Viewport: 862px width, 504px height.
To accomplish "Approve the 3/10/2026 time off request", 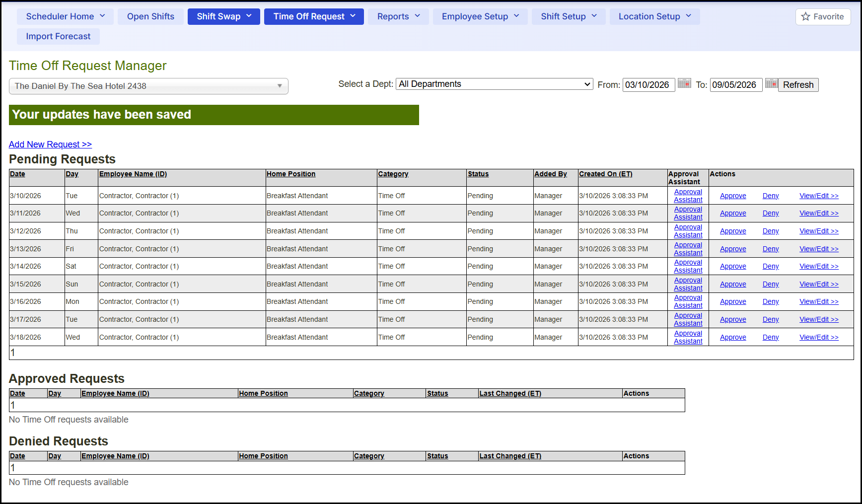I will 733,196.
